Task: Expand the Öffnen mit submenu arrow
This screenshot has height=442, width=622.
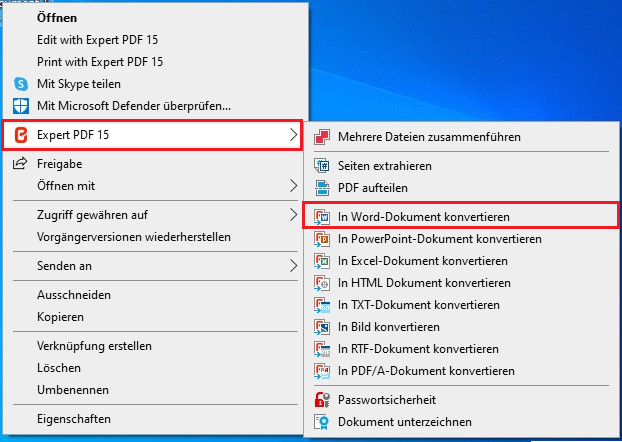Action: [x=294, y=186]
